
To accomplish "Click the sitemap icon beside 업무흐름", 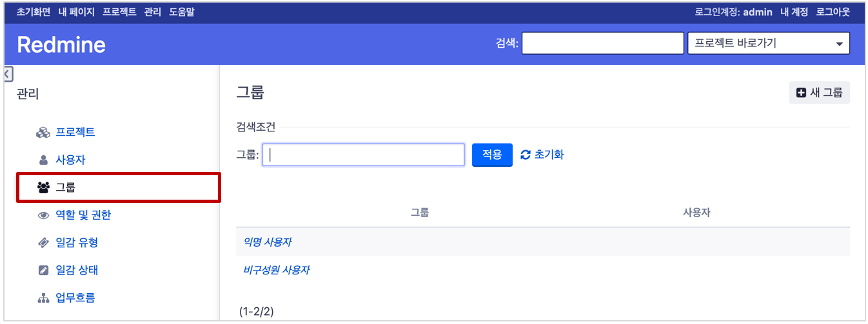I will (43, 298).
